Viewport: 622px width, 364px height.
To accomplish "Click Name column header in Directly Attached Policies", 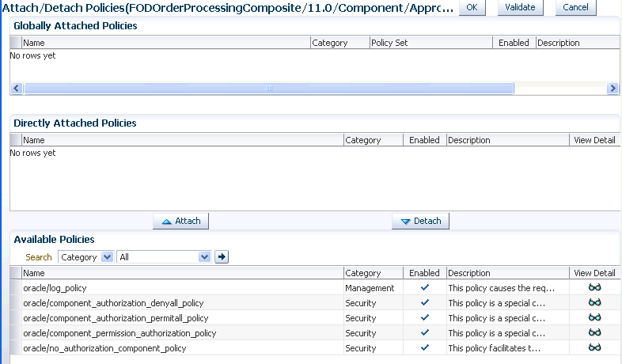I will (x=183, y=140).
